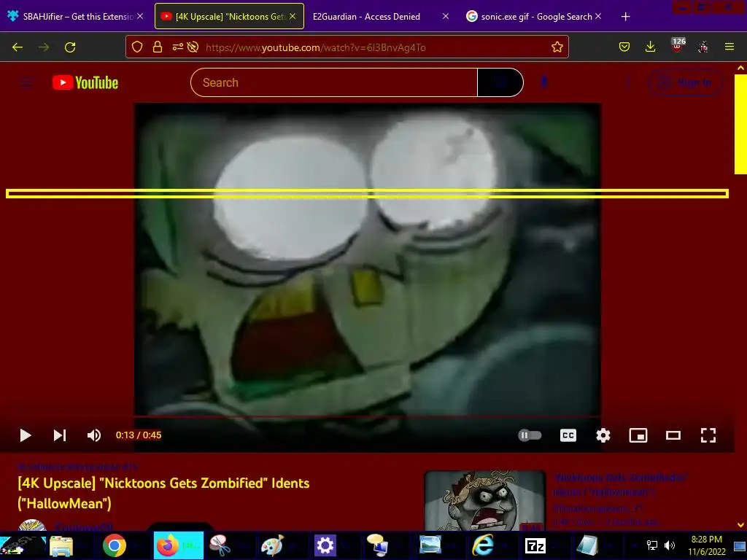The height and width of the screenshot is (560, 747).
Task: Click the browser Forward arrow
Action: tap(44, 47)
